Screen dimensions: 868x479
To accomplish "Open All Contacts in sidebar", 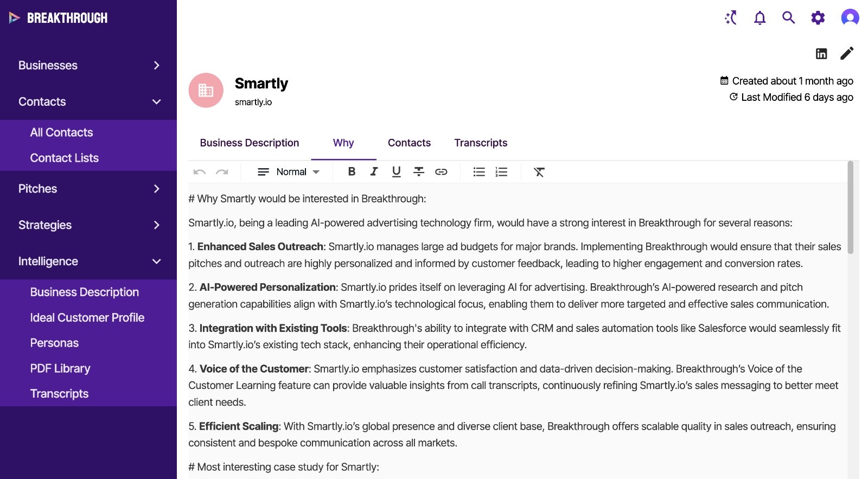I will coord(61,132).
